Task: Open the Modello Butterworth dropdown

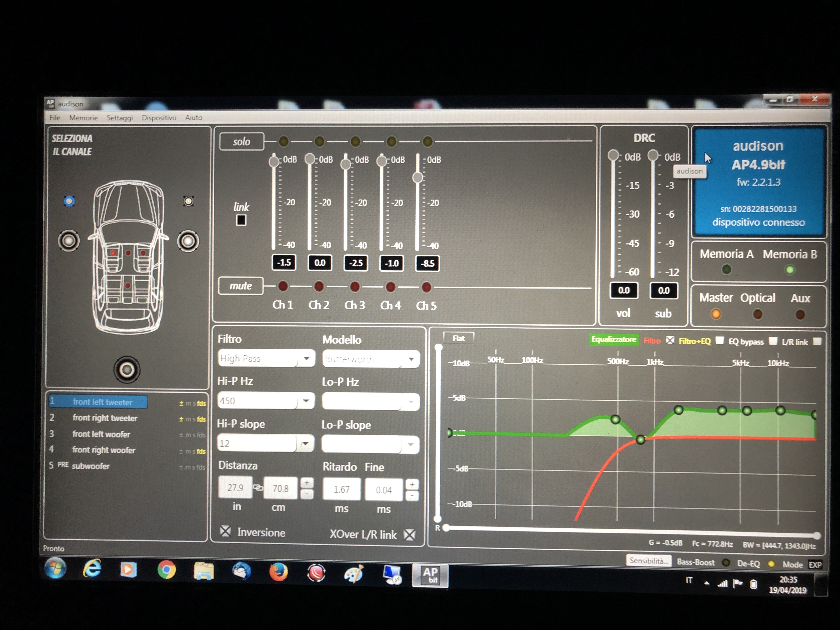Action: coord(371,359)
